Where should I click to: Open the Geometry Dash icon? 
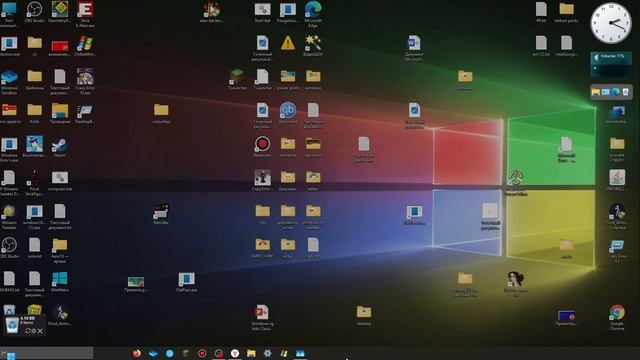coord(60,10)
